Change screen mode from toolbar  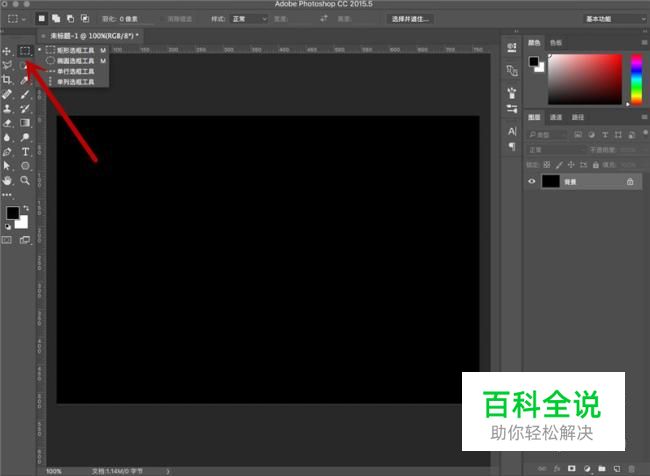tap(25, 240)
